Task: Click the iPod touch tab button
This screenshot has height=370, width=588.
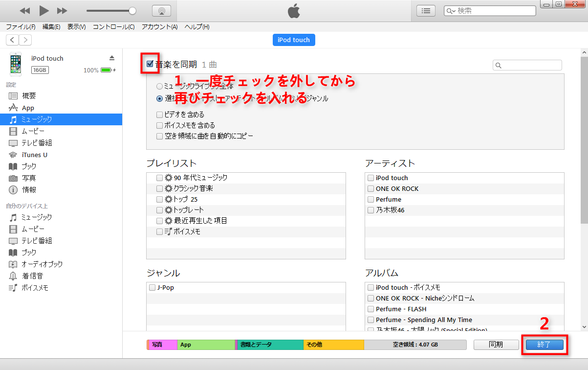Action: pos(294,40)
